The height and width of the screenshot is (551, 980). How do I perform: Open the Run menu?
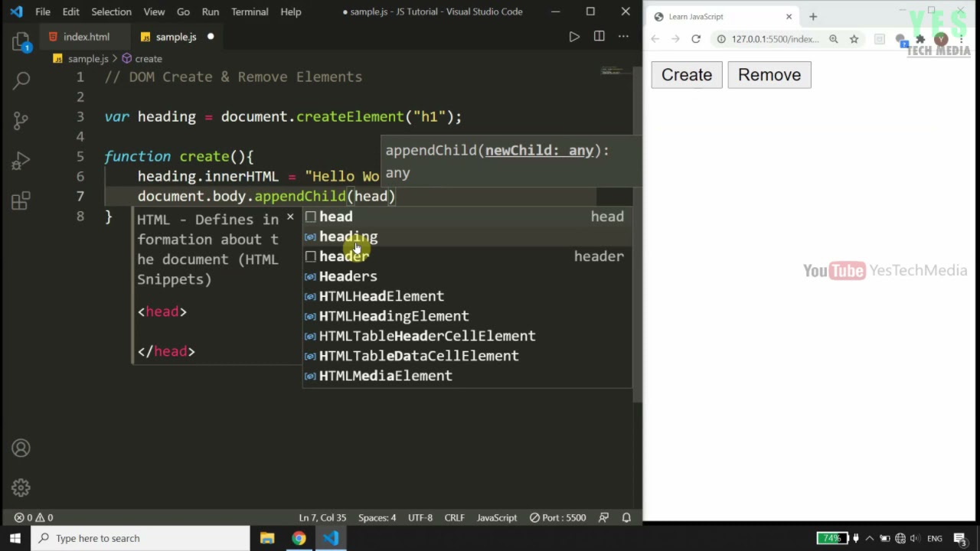point(210,11)
